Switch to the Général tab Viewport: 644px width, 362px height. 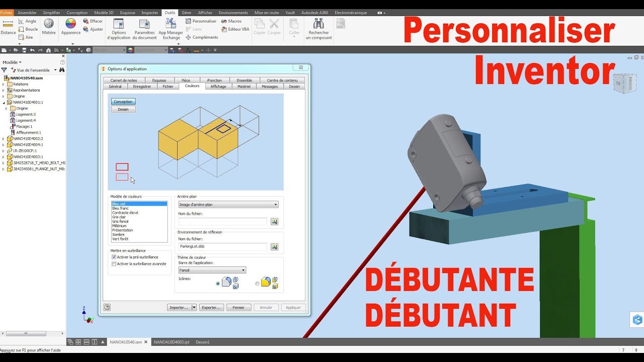click(115, 86)
